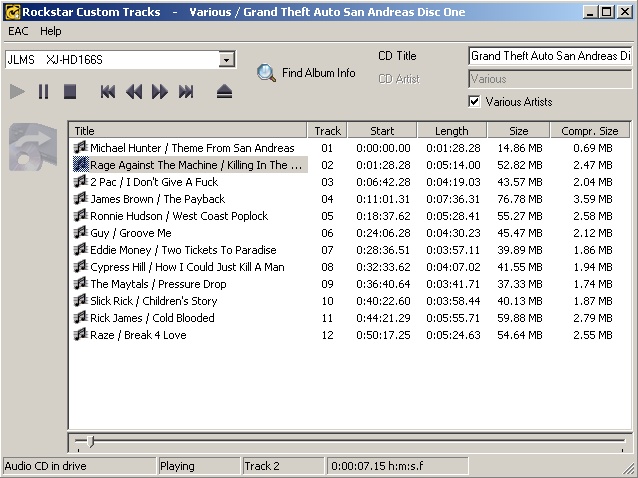
Task: Click size value 14.86 MB
Action: point(520,148)
